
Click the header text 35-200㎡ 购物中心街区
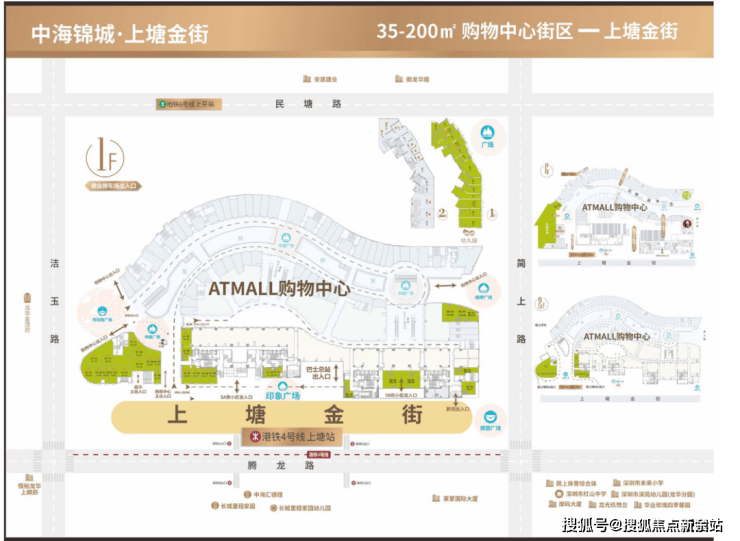(x=474, y=31)
